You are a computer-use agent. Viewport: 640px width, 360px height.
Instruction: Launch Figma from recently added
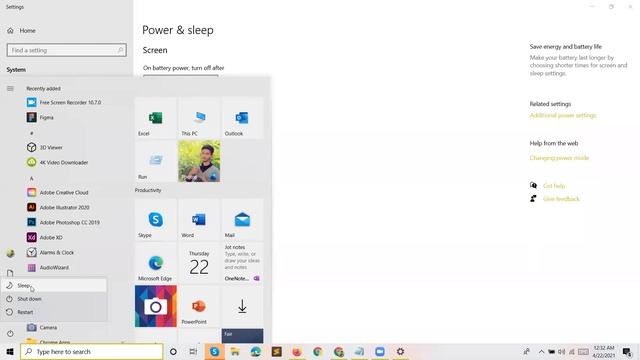(40, 118)
